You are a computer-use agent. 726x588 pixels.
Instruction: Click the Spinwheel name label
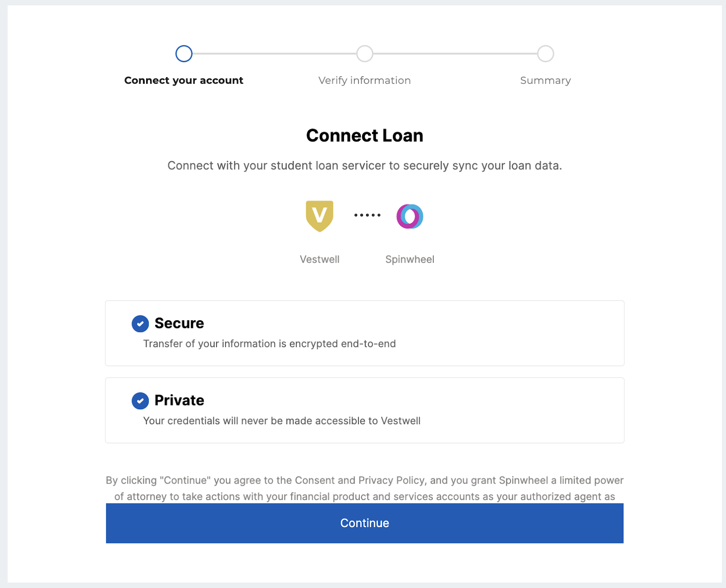click(x=410, y=260)
